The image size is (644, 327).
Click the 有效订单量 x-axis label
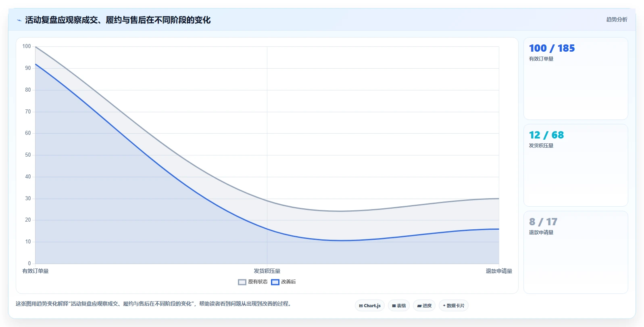pos(35,271)
